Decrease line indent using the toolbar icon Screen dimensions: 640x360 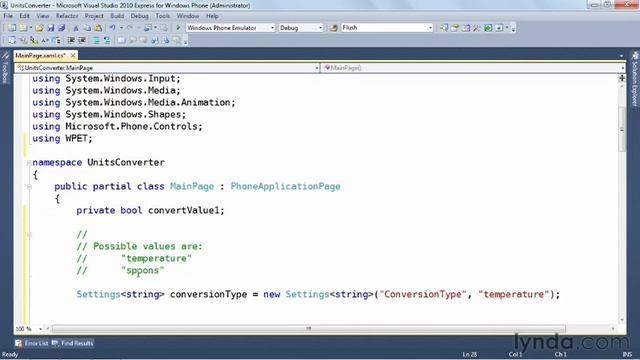[x=71, y=40]
